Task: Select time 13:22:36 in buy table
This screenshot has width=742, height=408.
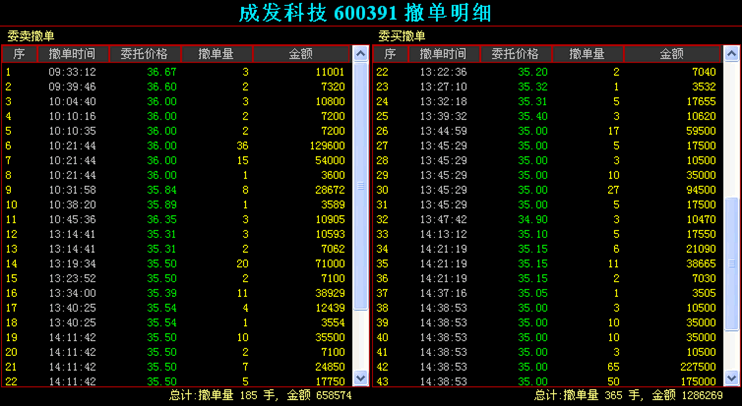Action: point(443,72)
